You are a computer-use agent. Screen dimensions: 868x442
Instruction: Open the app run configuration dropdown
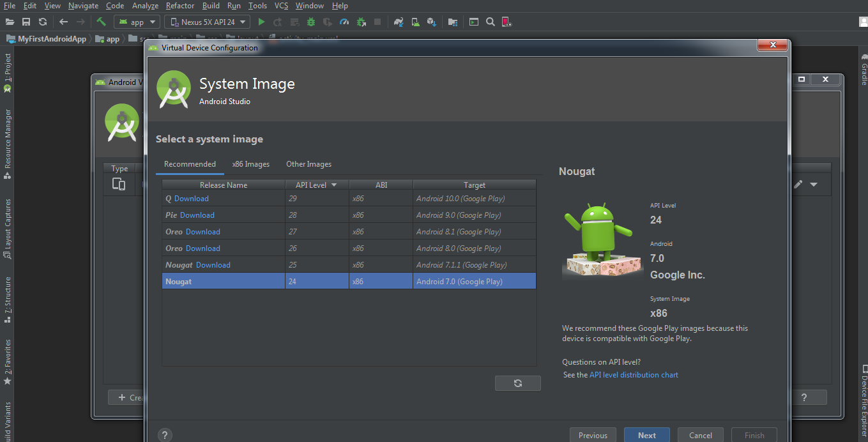click(137, 22)
